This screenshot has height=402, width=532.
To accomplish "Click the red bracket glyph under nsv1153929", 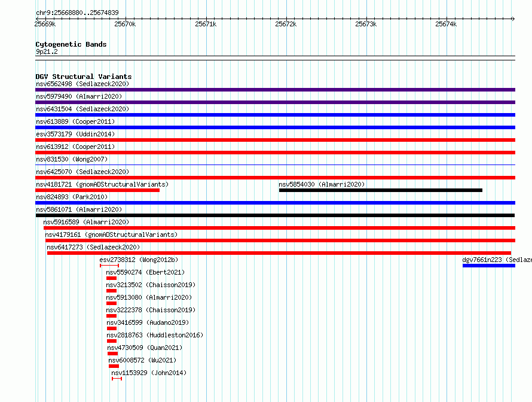I will [117, 379].
